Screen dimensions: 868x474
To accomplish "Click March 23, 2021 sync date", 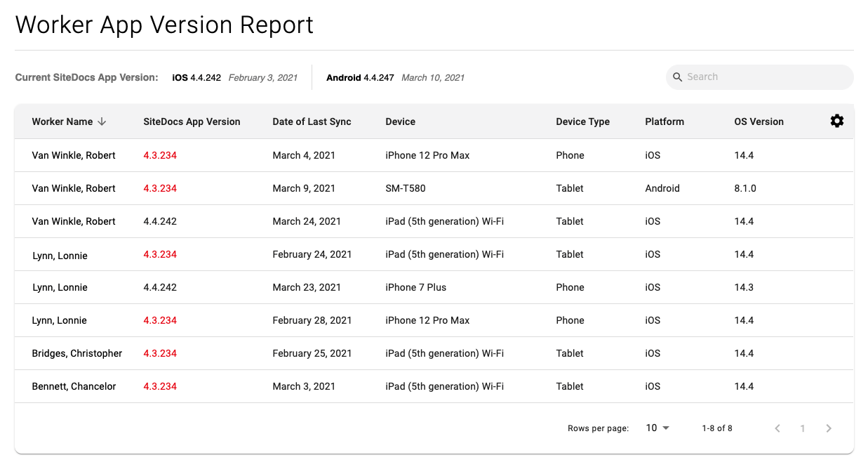I will 307,287.
